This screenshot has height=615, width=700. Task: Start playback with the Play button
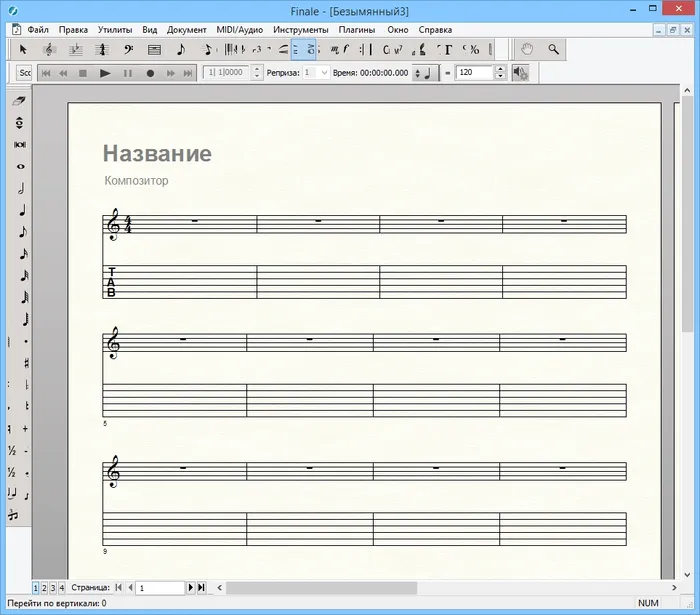[105, 73]
